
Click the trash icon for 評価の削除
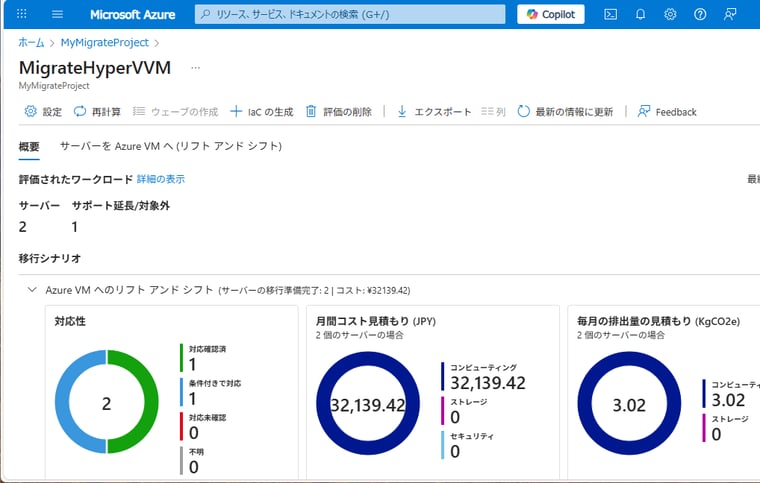click(x=311, y=111)
